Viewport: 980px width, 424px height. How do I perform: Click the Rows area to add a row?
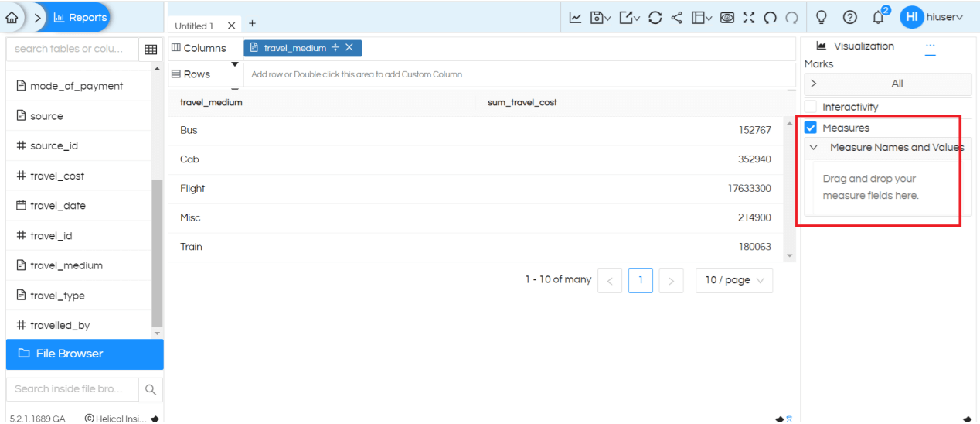coord(519,74)
